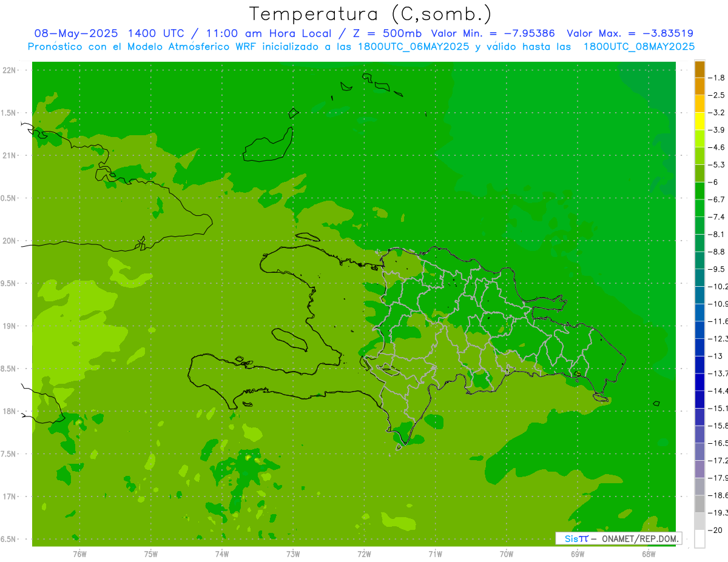Click the '-8.8' colorbar value
This screenshot has width=728, height=562.
point(716,252)
